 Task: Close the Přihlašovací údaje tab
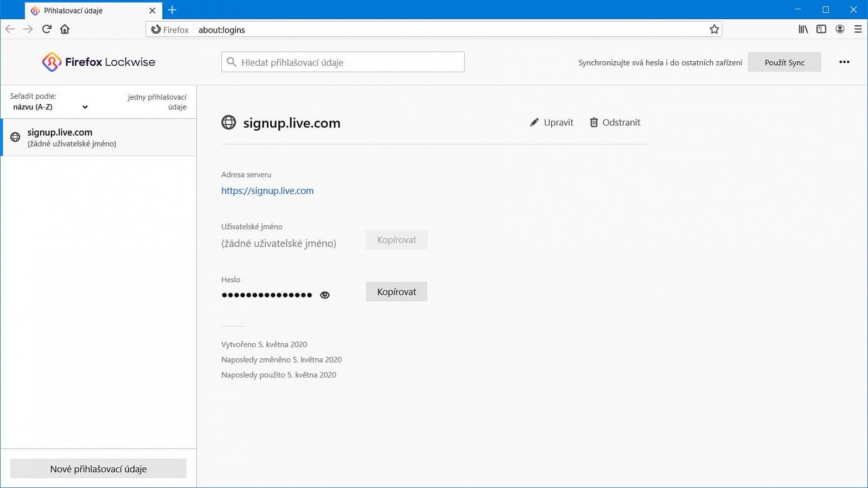(152, 10)
